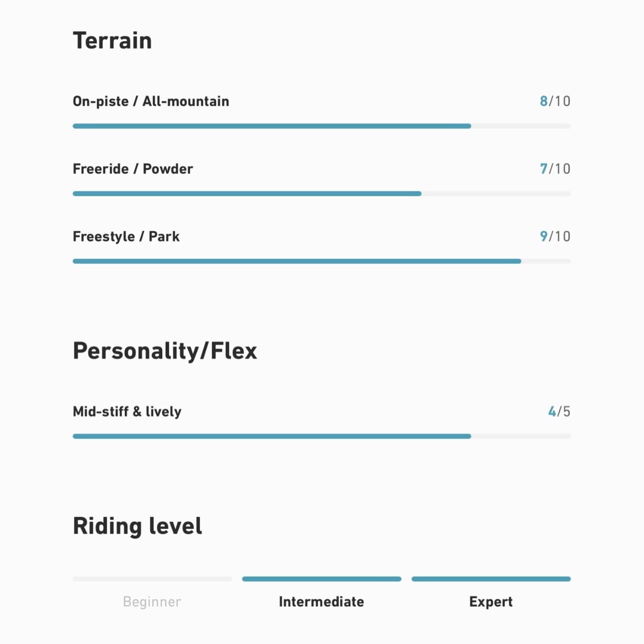Select the On-piste / All-mountain label
This screenshot has height=644, width=644.
click(x=151, y=101)
